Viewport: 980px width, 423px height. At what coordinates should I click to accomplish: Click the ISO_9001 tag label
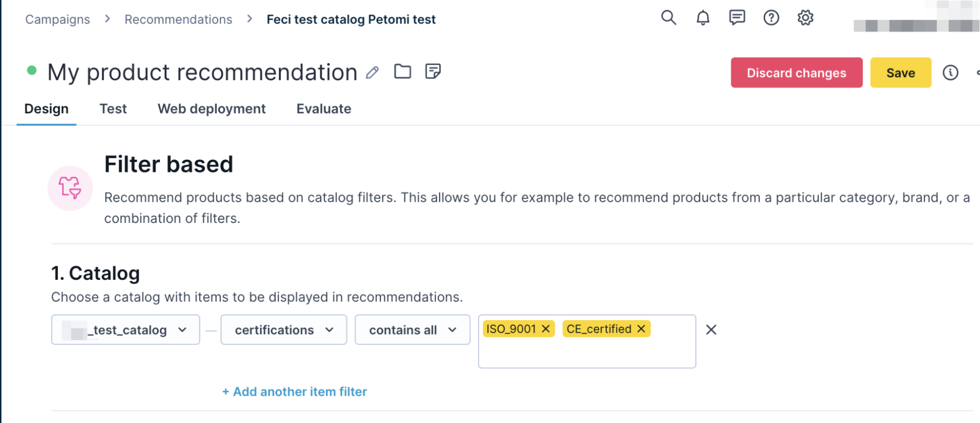tap(511, 329)
